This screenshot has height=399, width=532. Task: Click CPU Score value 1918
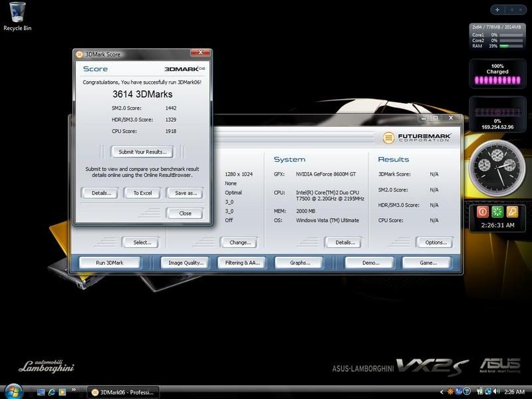tap(171, 131)
